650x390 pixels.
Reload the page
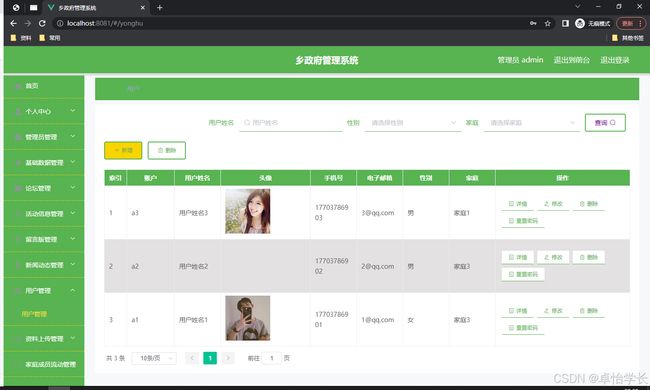click(42, 24)
